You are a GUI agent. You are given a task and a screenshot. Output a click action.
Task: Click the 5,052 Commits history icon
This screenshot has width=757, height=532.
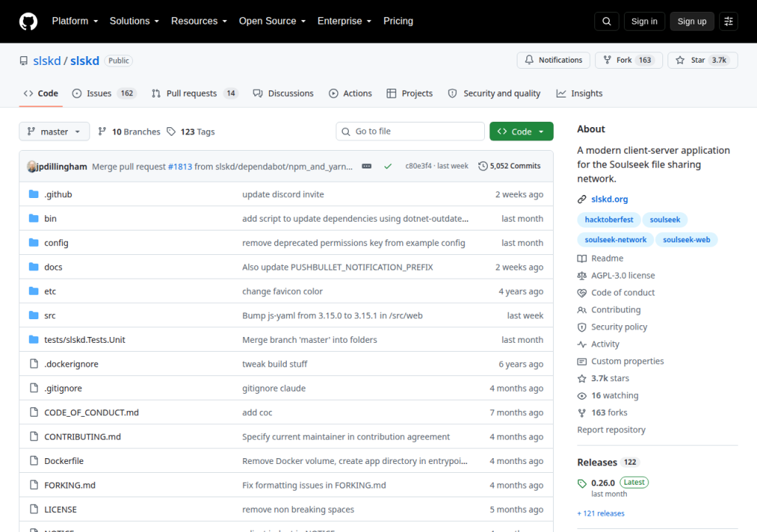point(483,166)
